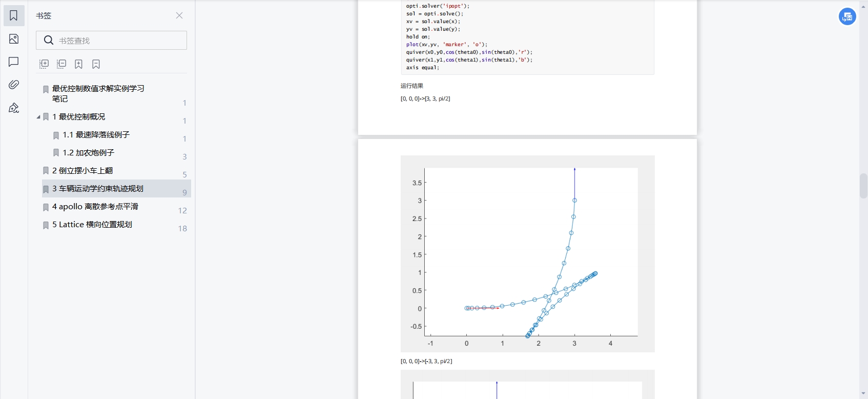Click the blue floating translate button
Viewport: 868px width, 399px height.
point(848,16)
